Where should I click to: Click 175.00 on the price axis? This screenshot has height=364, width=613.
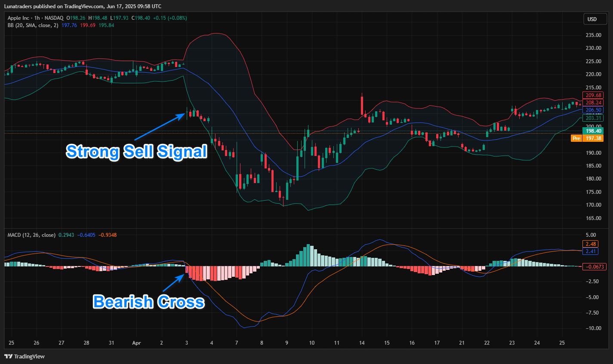[593, 192]
